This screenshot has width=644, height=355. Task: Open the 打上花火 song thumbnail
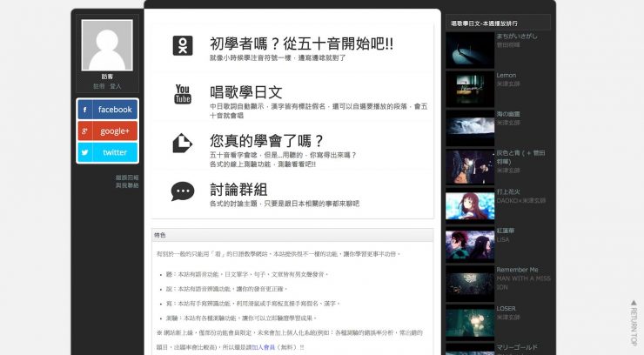[x=470, y=205]
